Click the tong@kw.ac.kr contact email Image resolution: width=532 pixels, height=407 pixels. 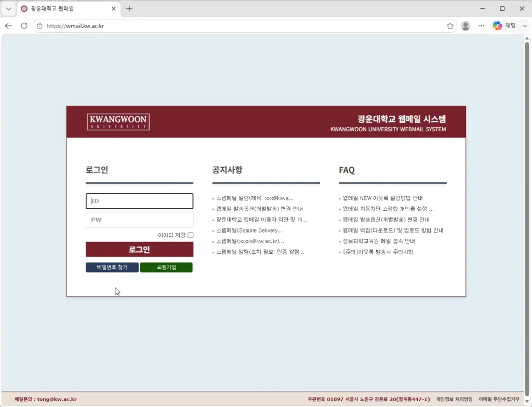point(57,399)
